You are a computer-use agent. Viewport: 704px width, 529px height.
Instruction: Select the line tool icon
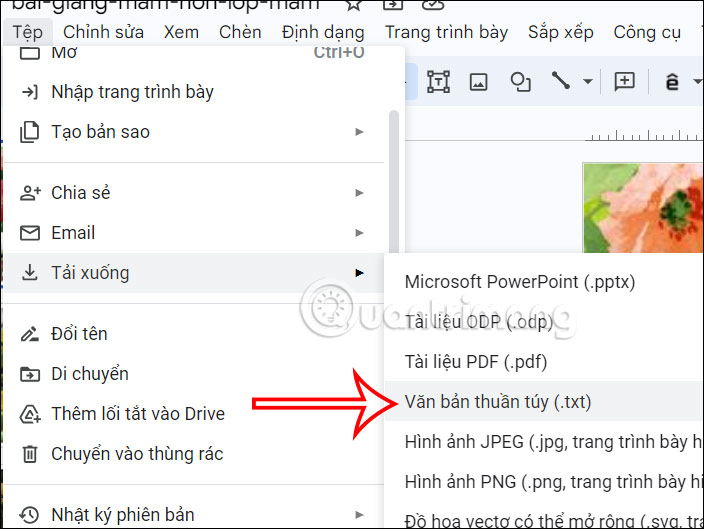561,81
